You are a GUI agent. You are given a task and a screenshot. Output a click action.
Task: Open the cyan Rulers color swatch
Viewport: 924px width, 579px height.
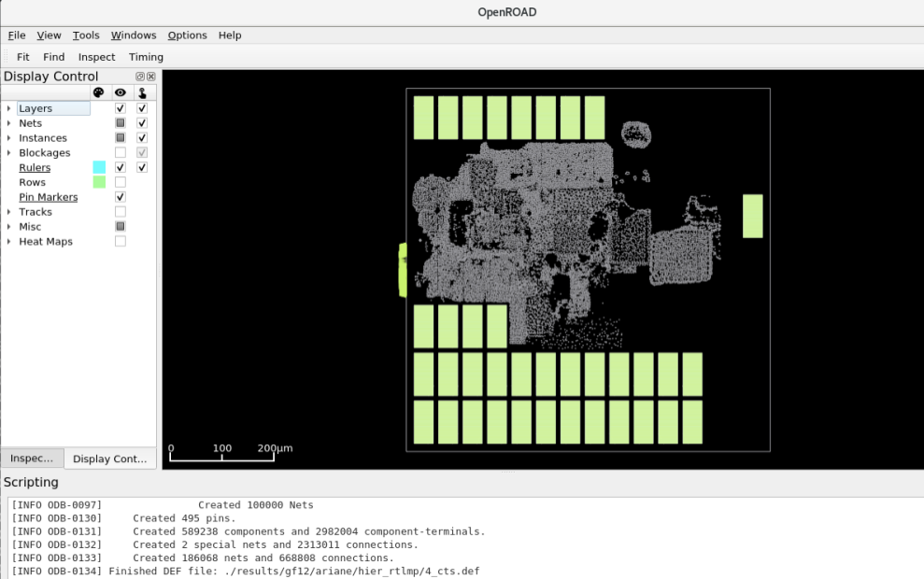click(99, 167)
